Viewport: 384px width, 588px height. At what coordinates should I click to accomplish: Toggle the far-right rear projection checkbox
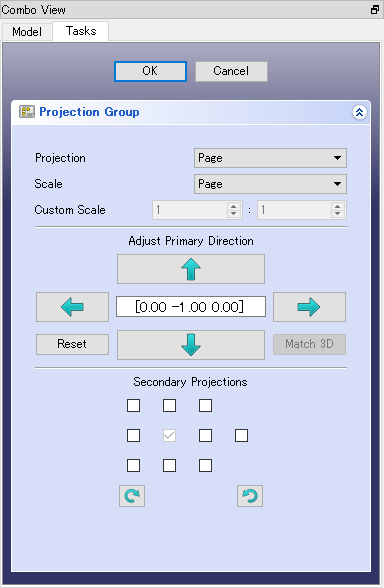pyautogui.click(x=242, y=435)
